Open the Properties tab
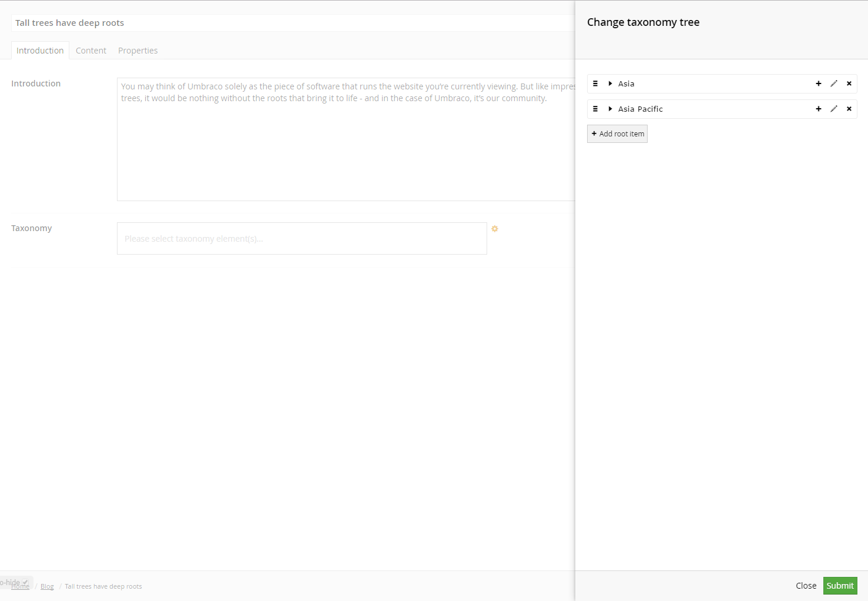 [x=138, y=51]
